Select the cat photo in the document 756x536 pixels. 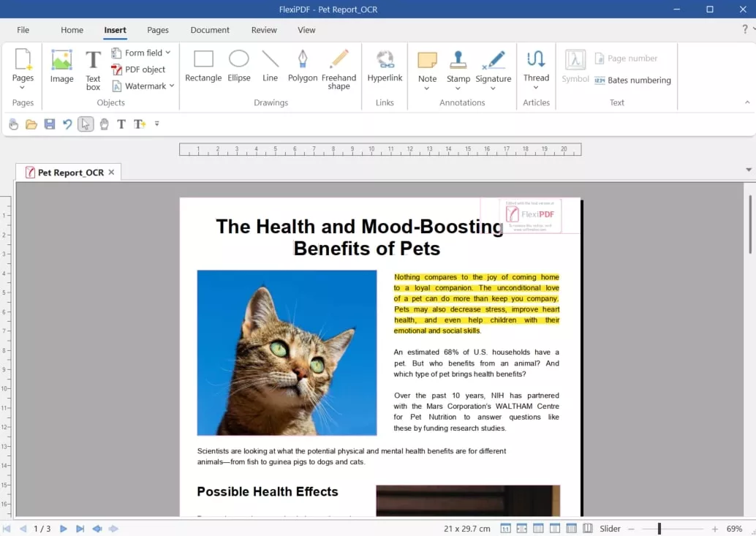(287, 352)
